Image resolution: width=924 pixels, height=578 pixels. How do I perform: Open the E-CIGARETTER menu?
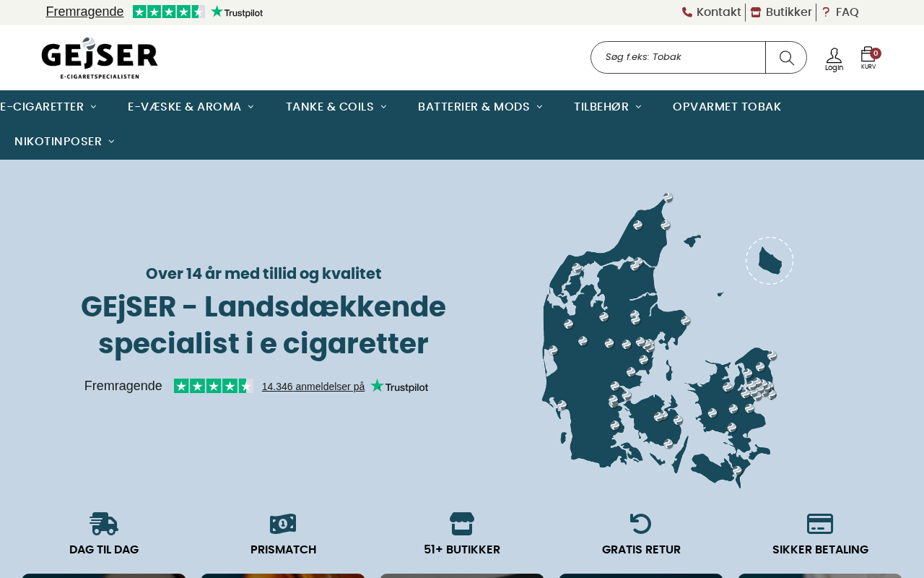(42, 107)
